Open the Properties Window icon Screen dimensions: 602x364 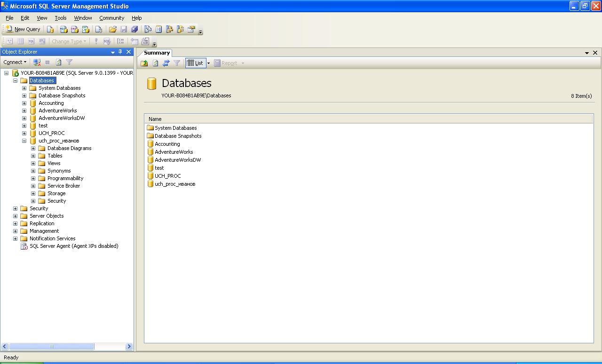[x=191, y=29]
